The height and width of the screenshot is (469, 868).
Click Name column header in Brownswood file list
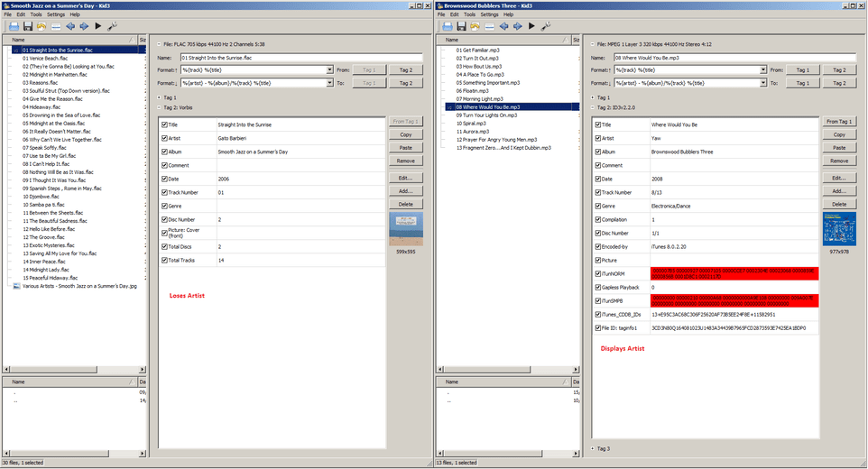pos(503,40)
